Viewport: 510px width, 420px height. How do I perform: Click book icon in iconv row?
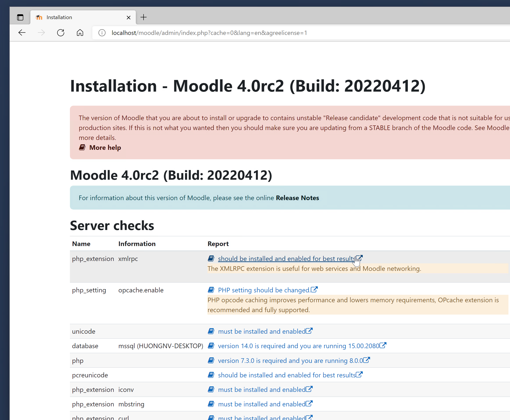point(211,389)
